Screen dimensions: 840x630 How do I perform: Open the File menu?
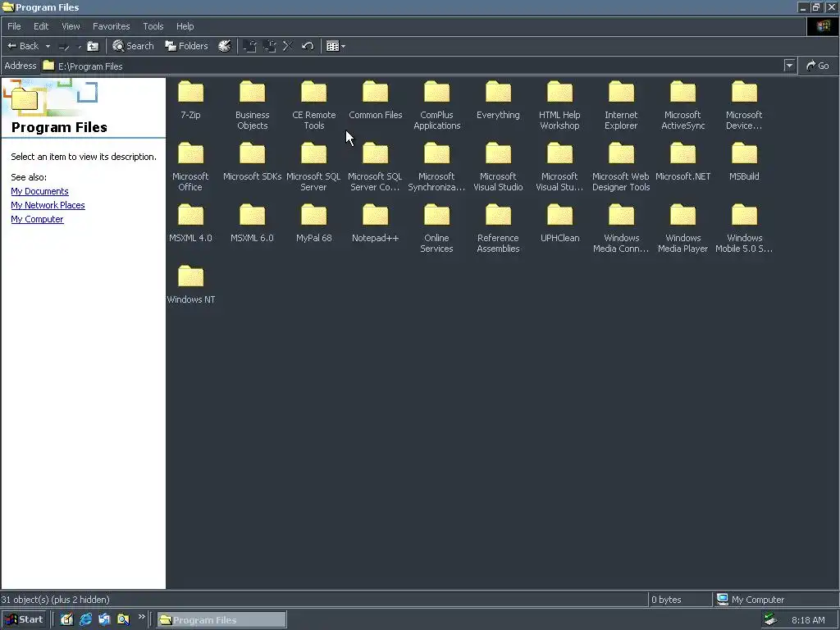[x=15, y=26]
